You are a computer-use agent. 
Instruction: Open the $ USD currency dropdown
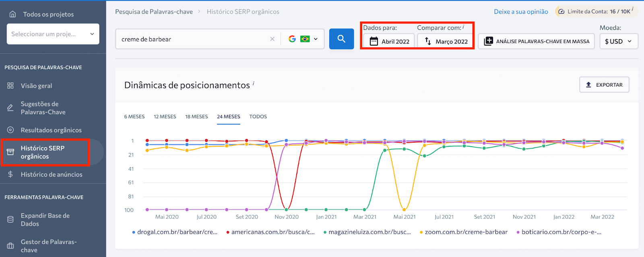[618, 41]
